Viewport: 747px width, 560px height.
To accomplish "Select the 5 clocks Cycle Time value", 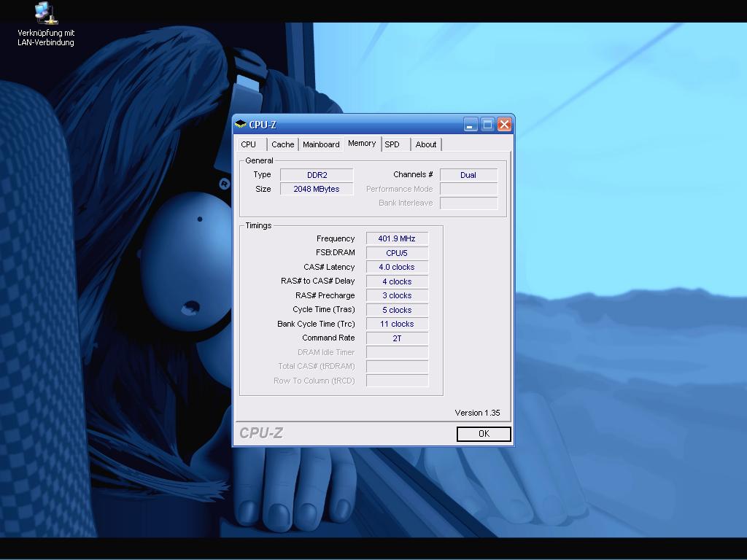I will (x=397, y=310).
